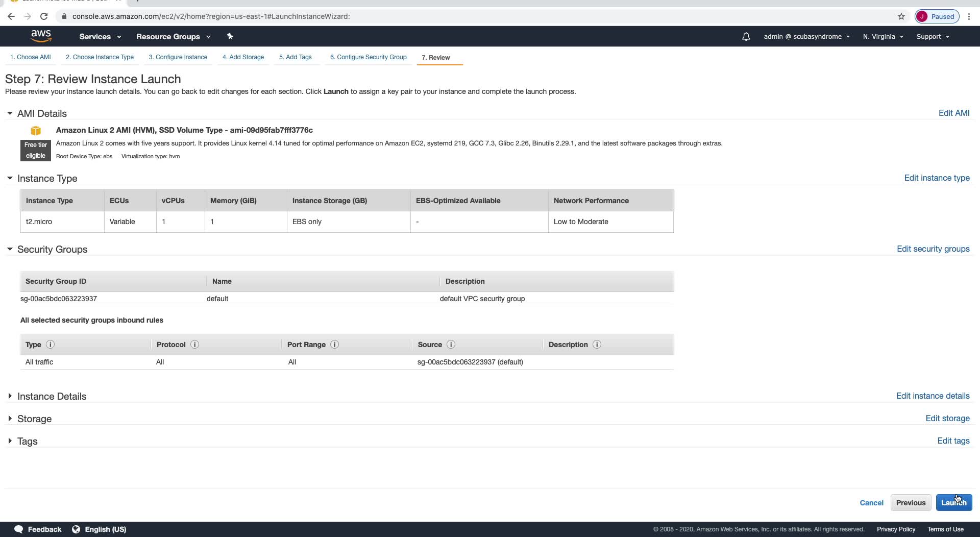Open the Support dropdown
Image resolution: width=980 pixels, height=537 pixels.
(x=933, y=37)
